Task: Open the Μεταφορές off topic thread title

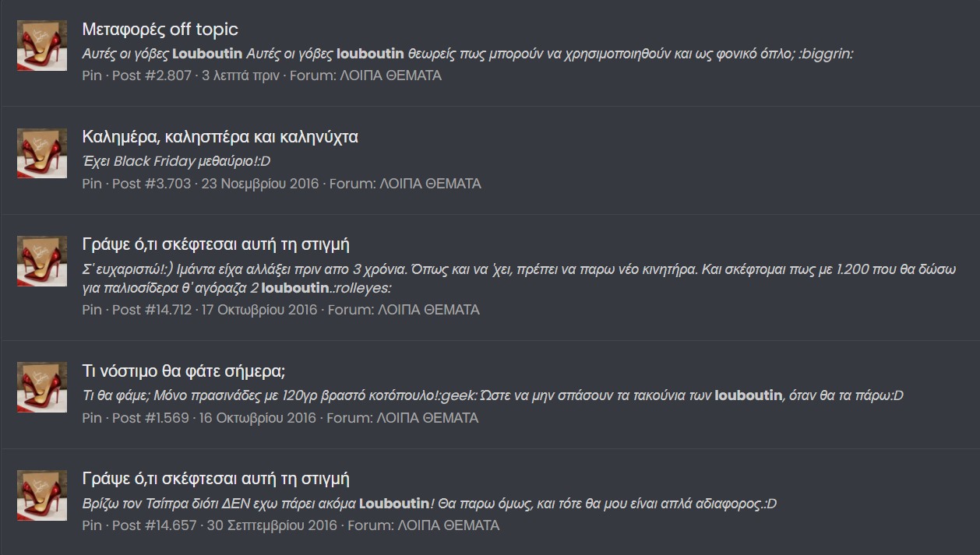Action: point(160,30)
